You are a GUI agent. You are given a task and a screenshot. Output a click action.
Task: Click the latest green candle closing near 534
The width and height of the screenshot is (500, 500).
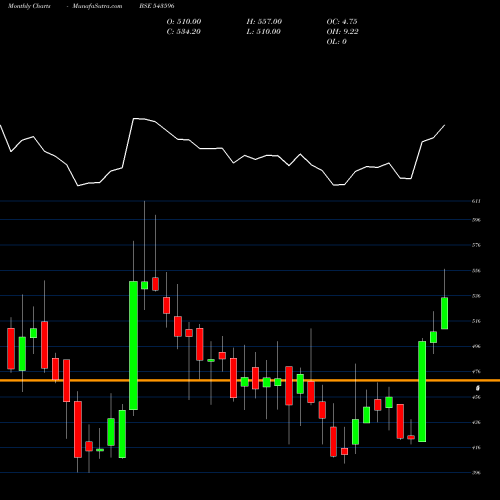(x=444, y=313)
